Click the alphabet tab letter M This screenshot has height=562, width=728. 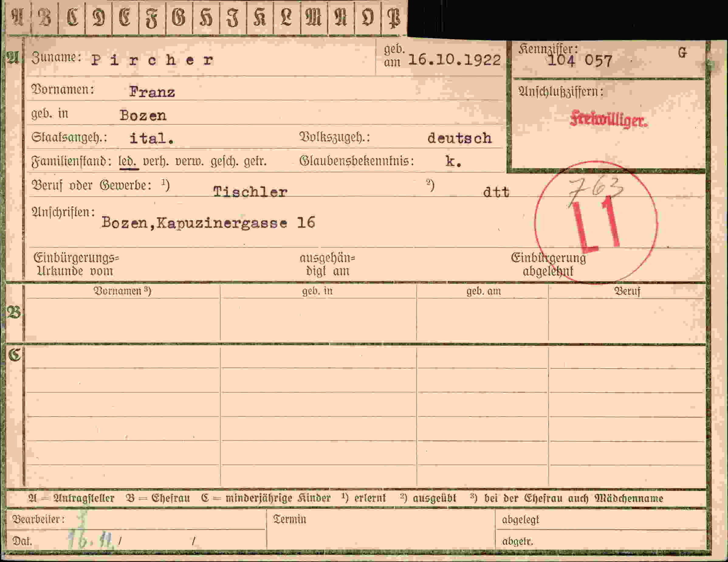click(314, 17)
